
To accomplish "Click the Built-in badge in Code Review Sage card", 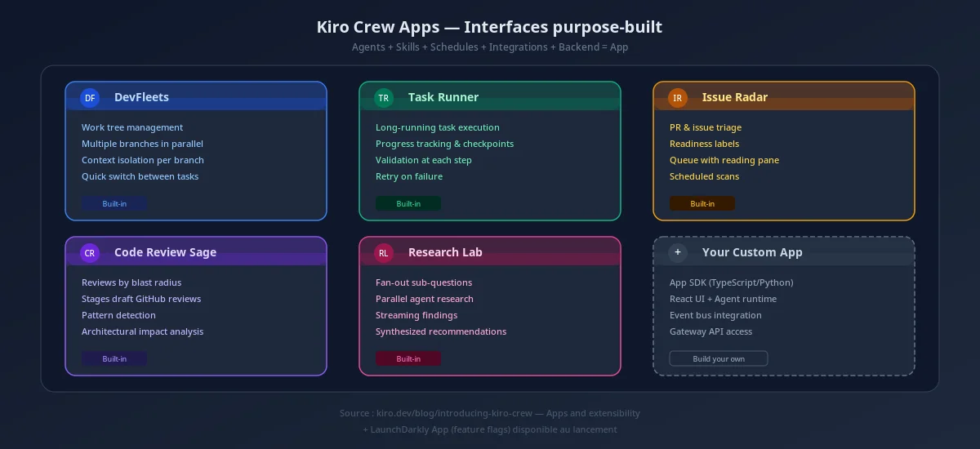I will click(x=114, y=358).
